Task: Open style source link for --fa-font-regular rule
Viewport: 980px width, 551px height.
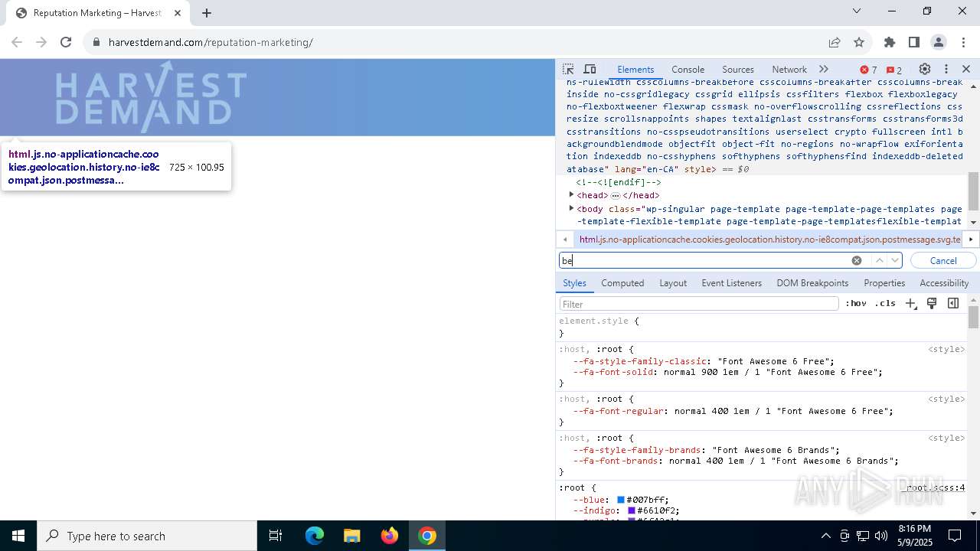Action: (946, 399)
